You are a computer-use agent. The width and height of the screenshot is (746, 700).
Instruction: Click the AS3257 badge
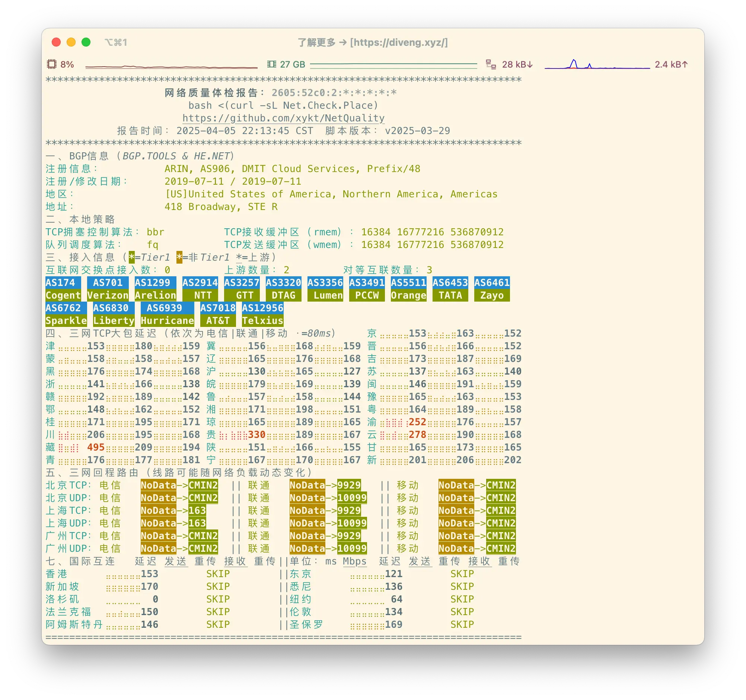(242, 283)
